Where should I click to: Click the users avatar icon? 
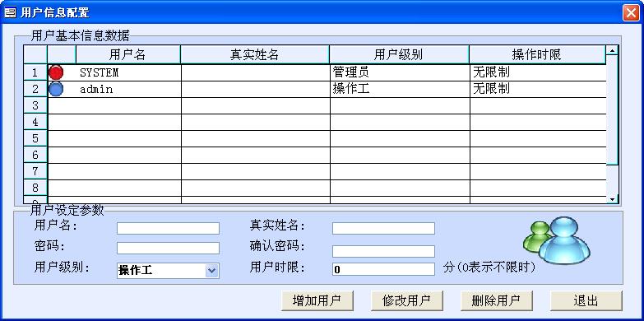click(557, 240)
